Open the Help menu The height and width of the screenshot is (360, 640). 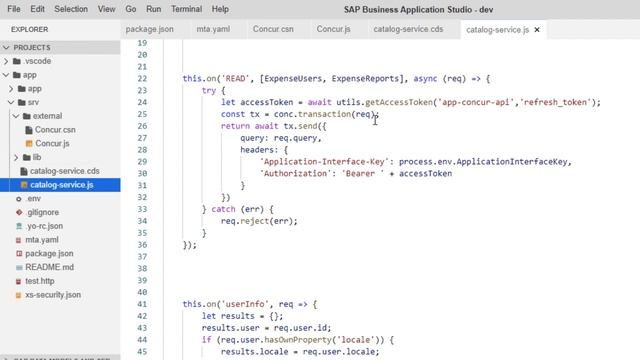pos(220,9)
